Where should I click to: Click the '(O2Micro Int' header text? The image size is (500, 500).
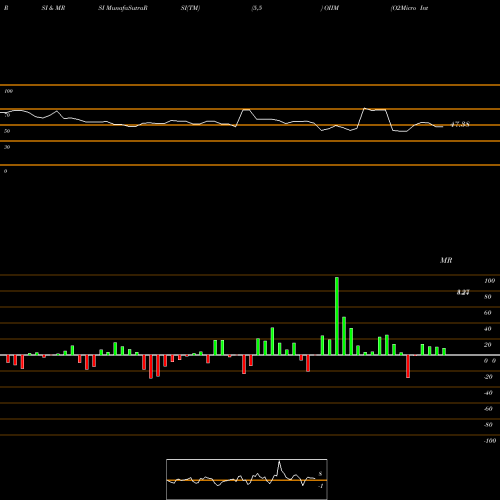click(409, 8)
